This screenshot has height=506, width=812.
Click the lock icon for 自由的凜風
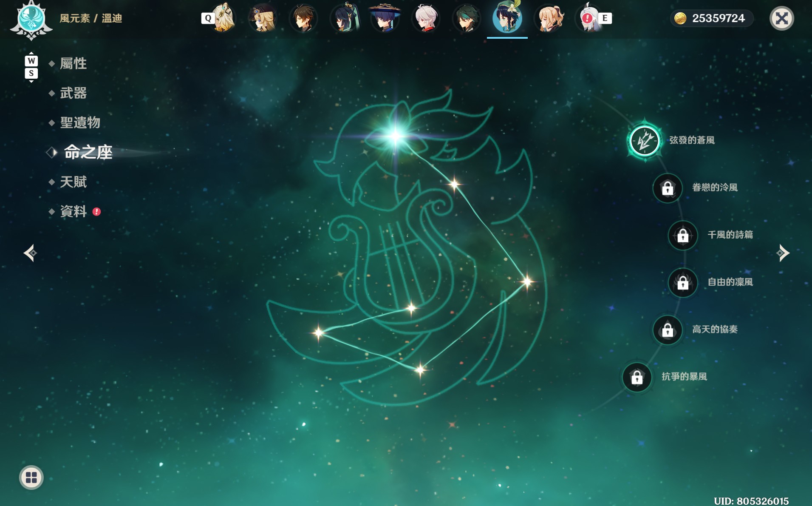coord(683,282)
